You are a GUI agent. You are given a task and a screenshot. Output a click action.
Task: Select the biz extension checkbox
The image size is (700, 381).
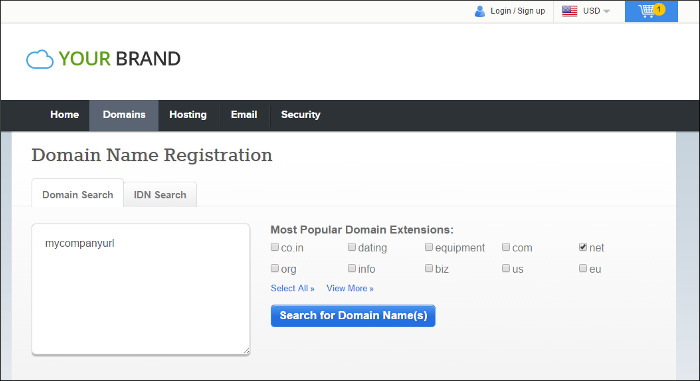[429, 268]
